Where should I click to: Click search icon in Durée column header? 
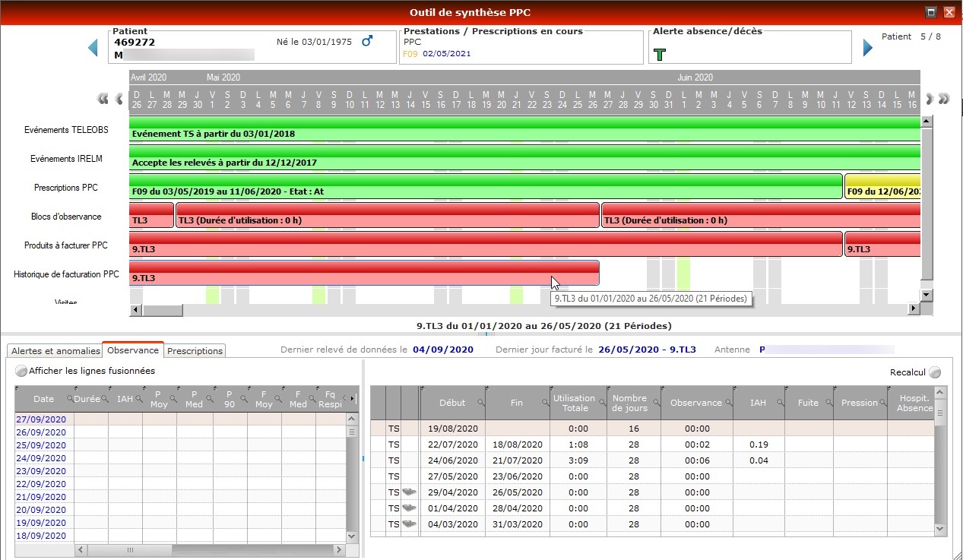[x=104, y=398]
